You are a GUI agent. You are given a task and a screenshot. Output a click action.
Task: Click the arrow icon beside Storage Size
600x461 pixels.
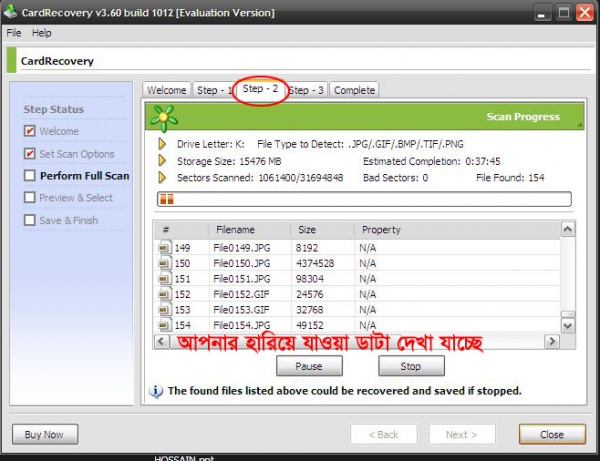(x=162, y=161)
